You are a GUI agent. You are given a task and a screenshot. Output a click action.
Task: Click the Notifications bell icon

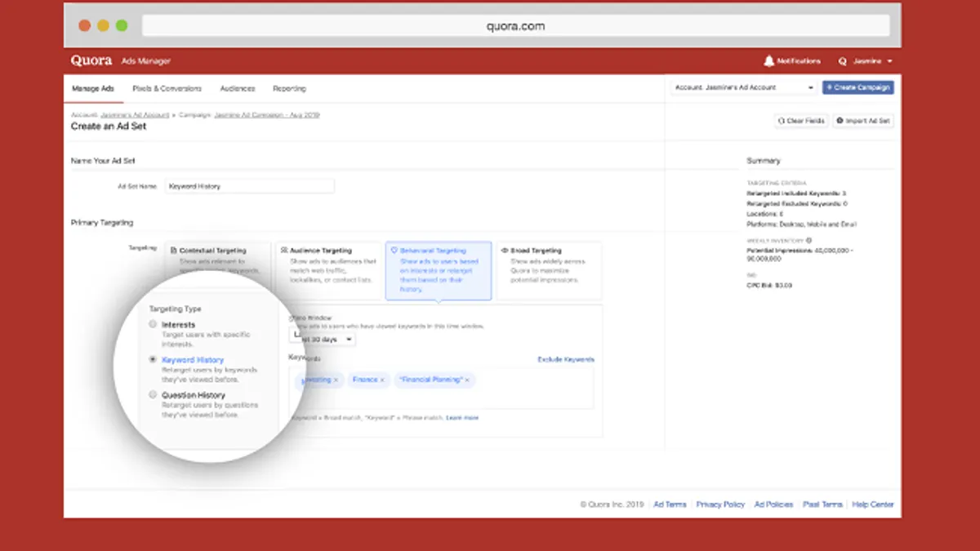768,61
